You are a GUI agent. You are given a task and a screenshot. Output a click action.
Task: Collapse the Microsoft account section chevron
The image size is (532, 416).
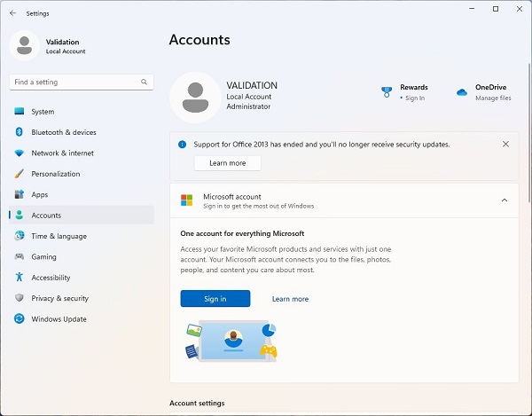505,200
